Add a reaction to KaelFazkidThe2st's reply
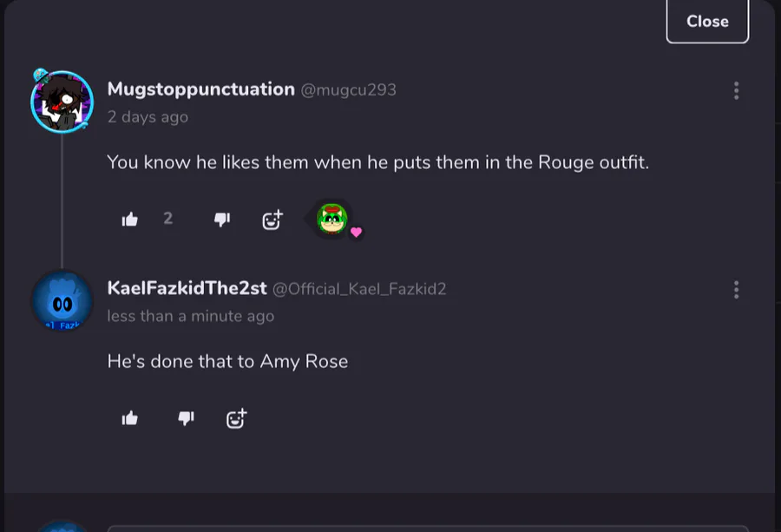 coord(236,418)
